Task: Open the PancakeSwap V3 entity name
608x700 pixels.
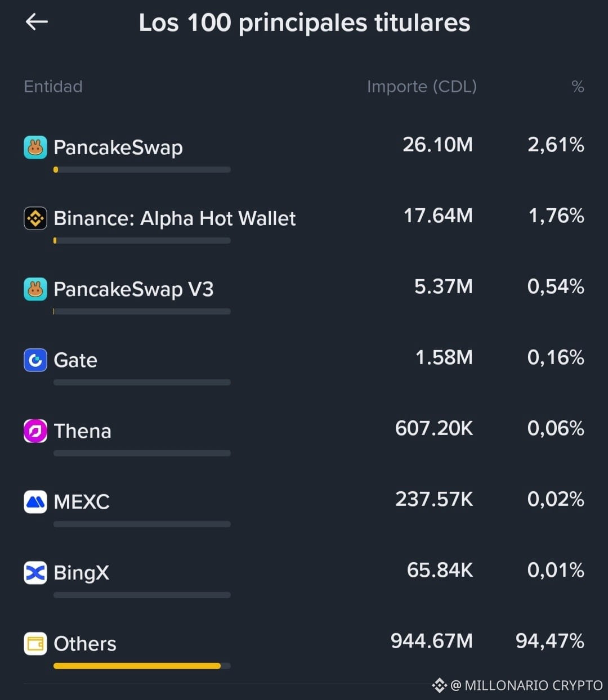Action: (x=133, y=289)
